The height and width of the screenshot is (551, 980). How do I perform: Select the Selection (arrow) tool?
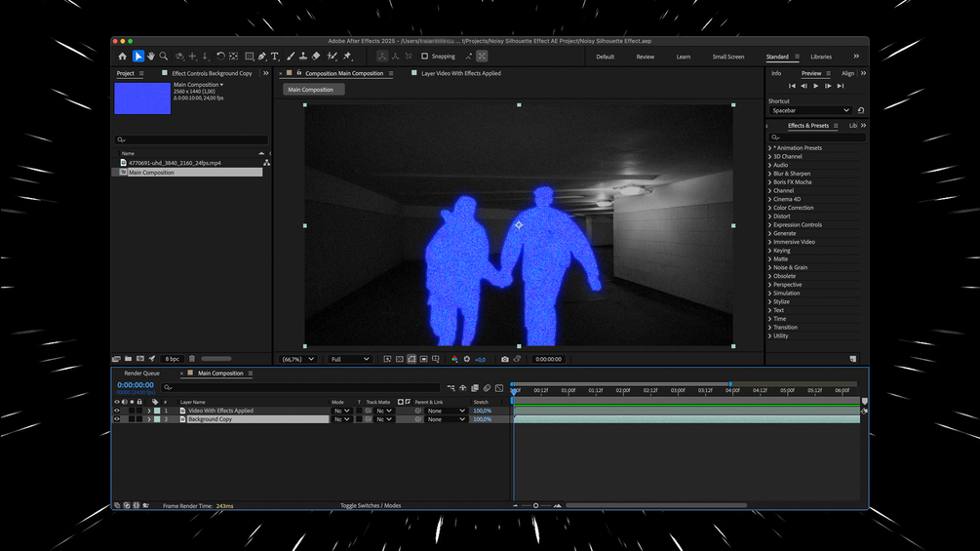coord(138,57)
